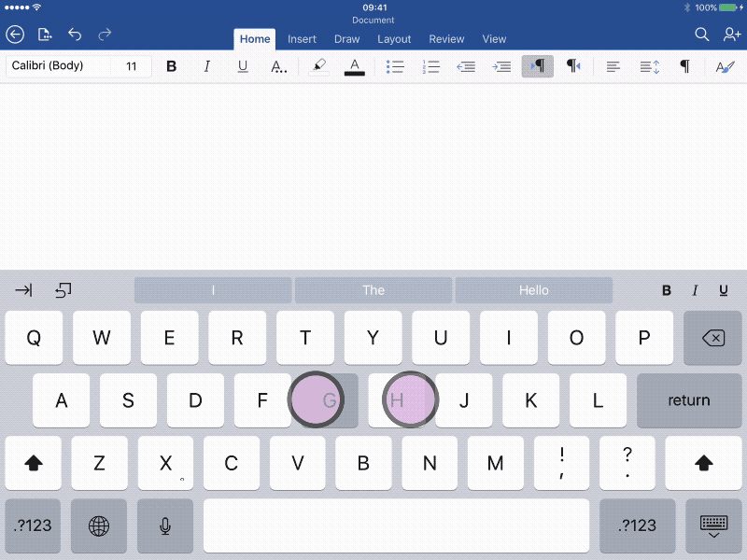The image size is (747, 560).
Task: Enable right-to-left text direction
Action: point(572,66)
